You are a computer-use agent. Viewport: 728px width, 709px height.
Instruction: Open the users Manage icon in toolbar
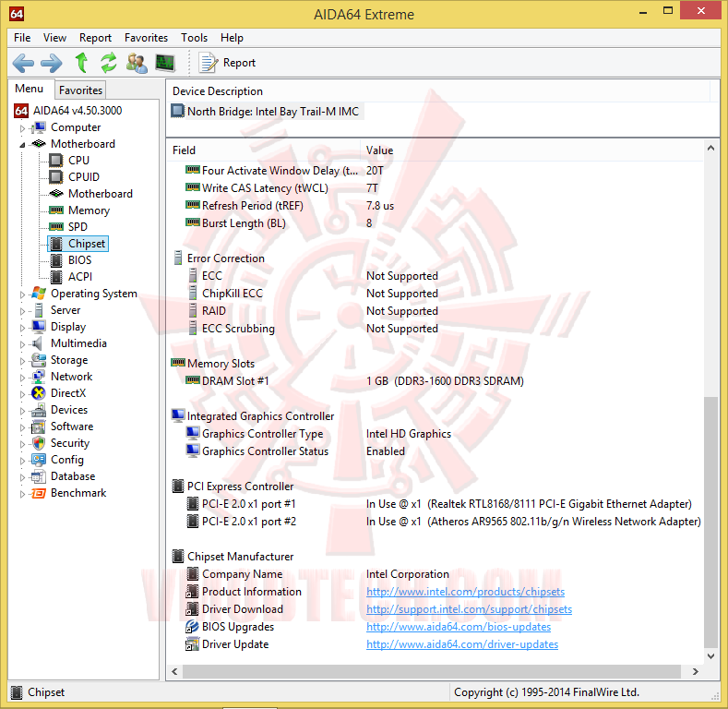coord(137,63)
